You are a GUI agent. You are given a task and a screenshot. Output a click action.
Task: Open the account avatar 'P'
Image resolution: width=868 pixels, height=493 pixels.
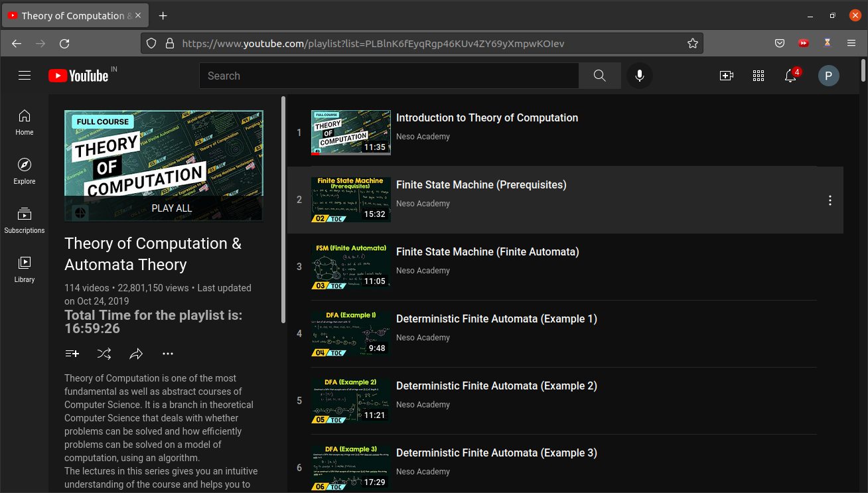(x=828, y=76)
